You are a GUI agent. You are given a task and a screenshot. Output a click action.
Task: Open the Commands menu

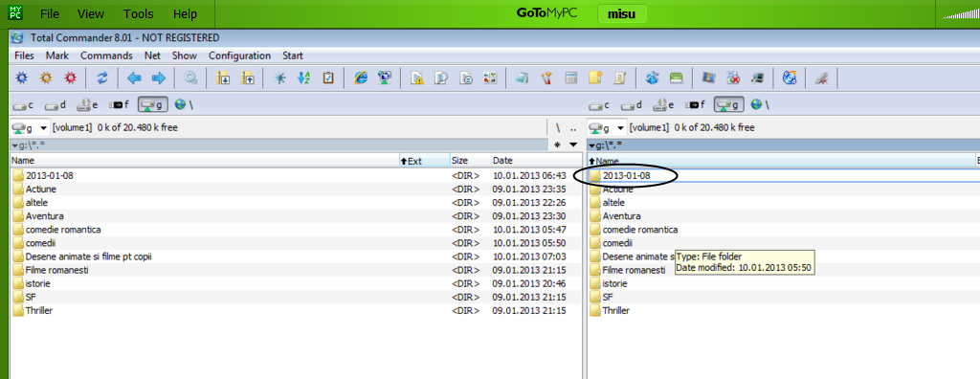[x=106, y=56]
